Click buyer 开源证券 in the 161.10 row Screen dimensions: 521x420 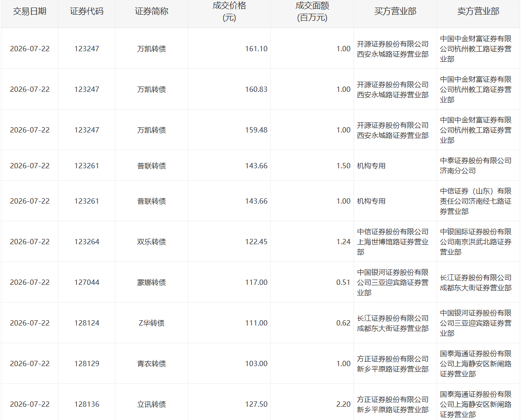pyautogui.click(x=393, y=49)
